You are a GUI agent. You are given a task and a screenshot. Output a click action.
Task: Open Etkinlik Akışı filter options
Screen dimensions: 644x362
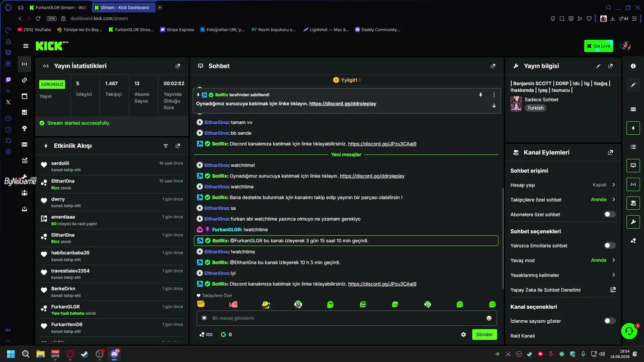[x=166, y=146]
